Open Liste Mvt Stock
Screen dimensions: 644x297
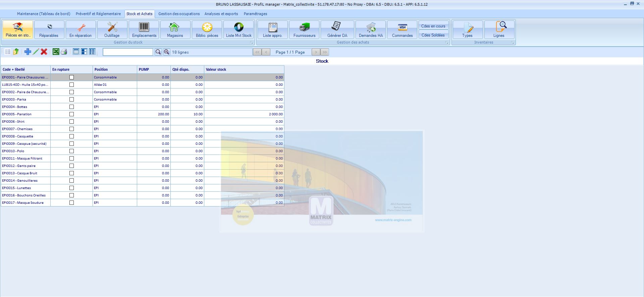[239, 29]
